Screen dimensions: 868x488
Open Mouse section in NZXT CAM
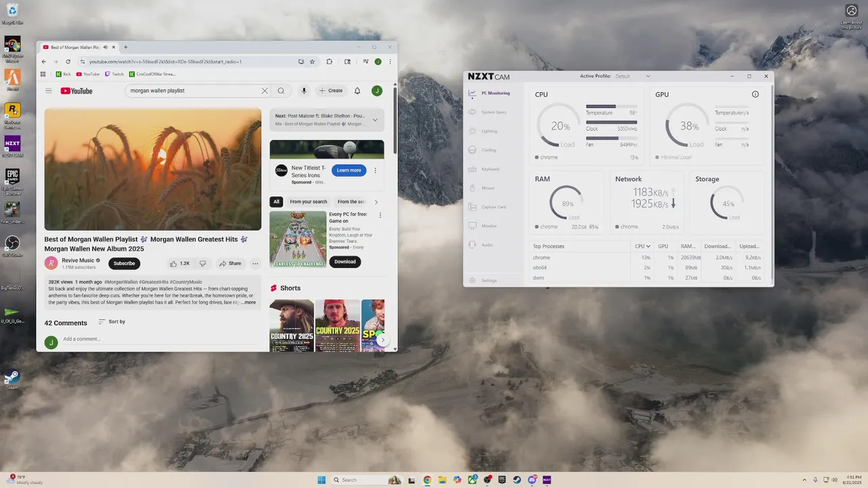tap(481, 188)
